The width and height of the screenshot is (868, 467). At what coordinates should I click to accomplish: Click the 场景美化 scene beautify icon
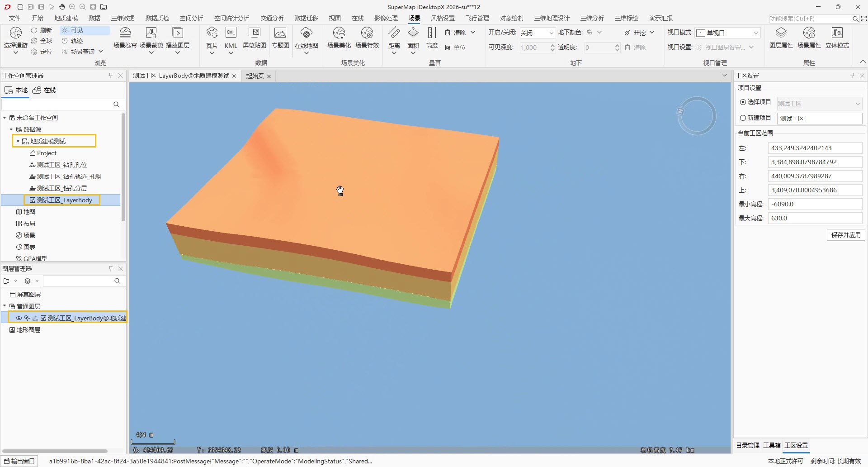339,33
